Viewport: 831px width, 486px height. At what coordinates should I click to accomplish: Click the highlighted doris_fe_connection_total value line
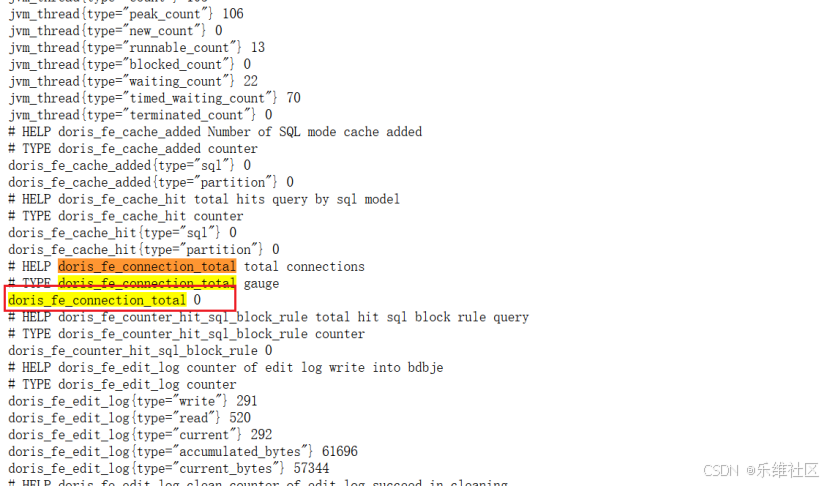click(104, 300)
